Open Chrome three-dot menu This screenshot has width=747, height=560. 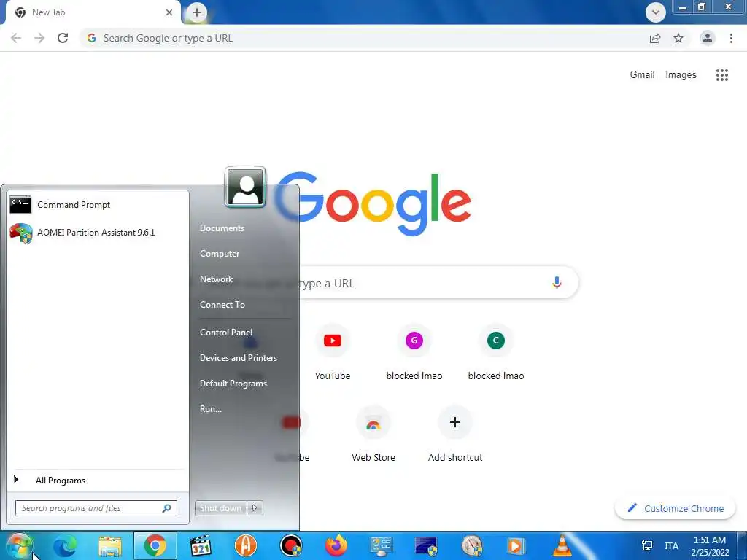731,38
